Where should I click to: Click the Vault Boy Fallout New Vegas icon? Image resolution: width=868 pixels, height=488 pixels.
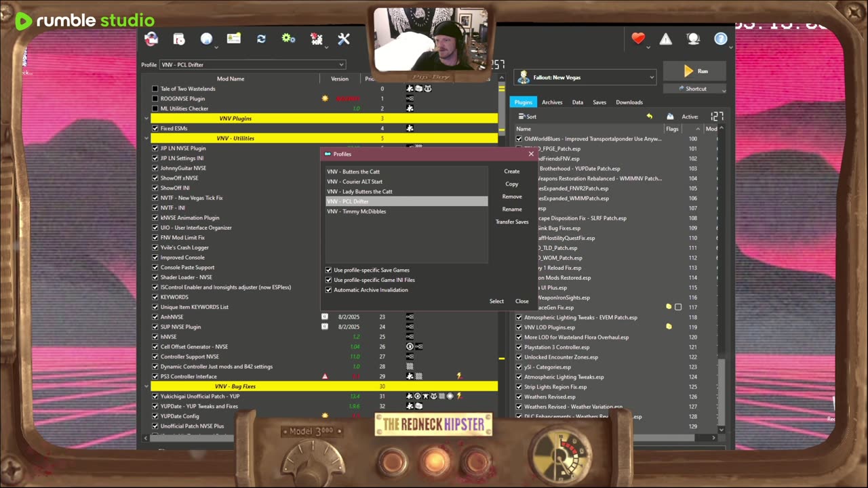coord(524,77)
